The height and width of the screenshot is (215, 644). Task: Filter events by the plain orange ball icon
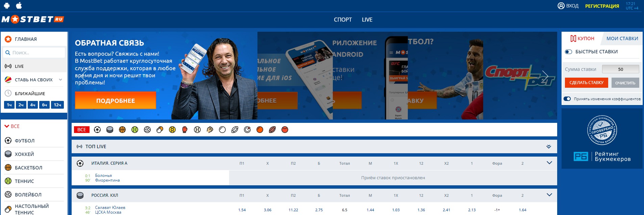(260, 130)
